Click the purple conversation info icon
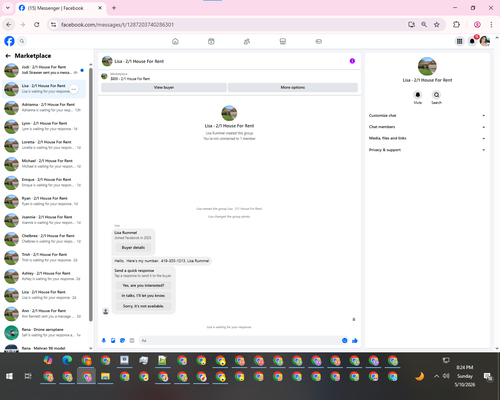Viewport: 500px width, 400px height. click(x=352, y=61)
